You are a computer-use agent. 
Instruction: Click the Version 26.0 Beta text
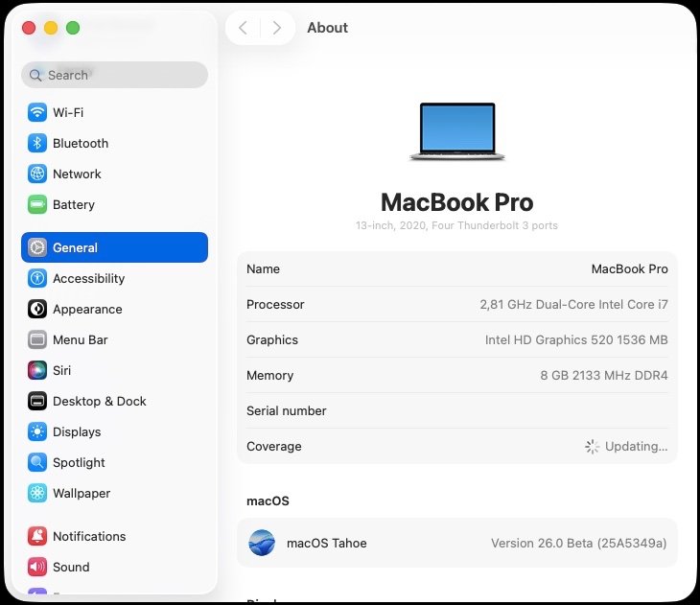(x=578, y=543)
